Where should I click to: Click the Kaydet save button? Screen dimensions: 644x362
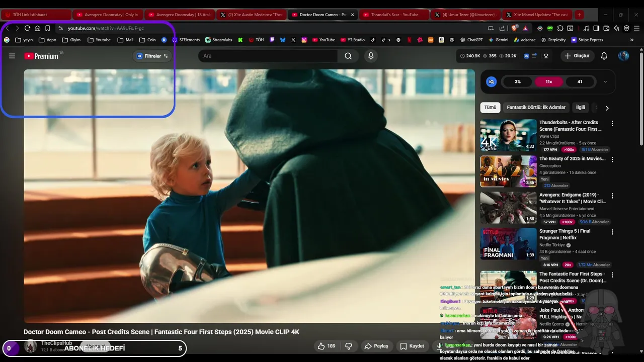pos(412,346)
